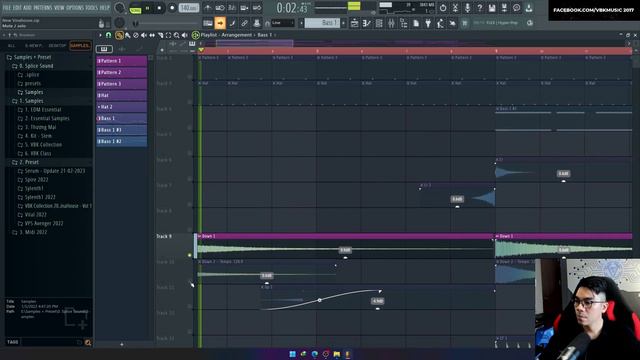The width and height of the screenshot is (640, 360).
Task: Open the ADD menu
Action: coord(27,8)
